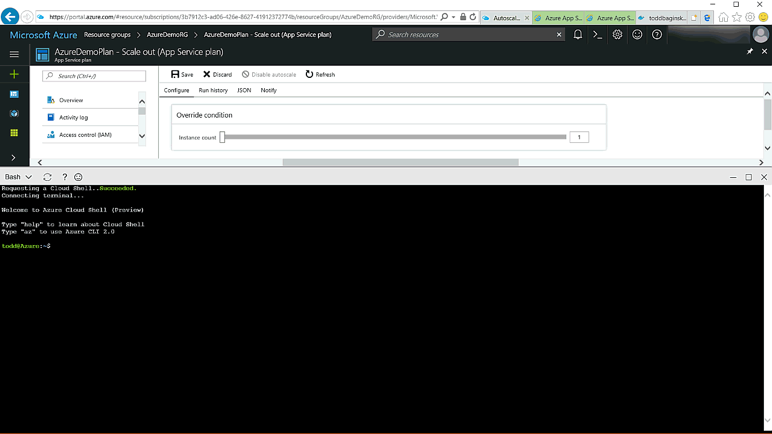Image resolution: width=772 pixels, height=434 pixels.
Task: Expand the left sidebar chevron
Action: (x=13, y=157)
